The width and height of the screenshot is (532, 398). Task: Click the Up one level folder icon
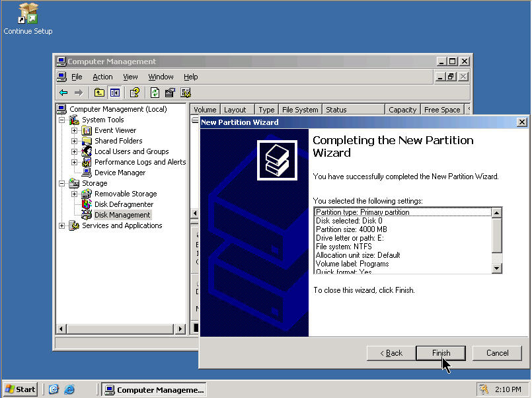99,93
